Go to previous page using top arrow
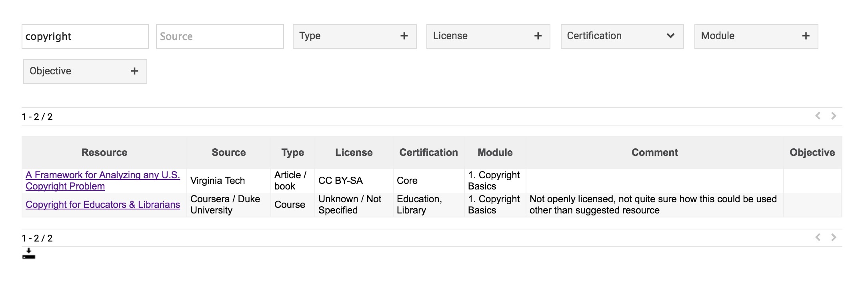The image size is (868, 295). pyautogui.click(x=818, y=116)
